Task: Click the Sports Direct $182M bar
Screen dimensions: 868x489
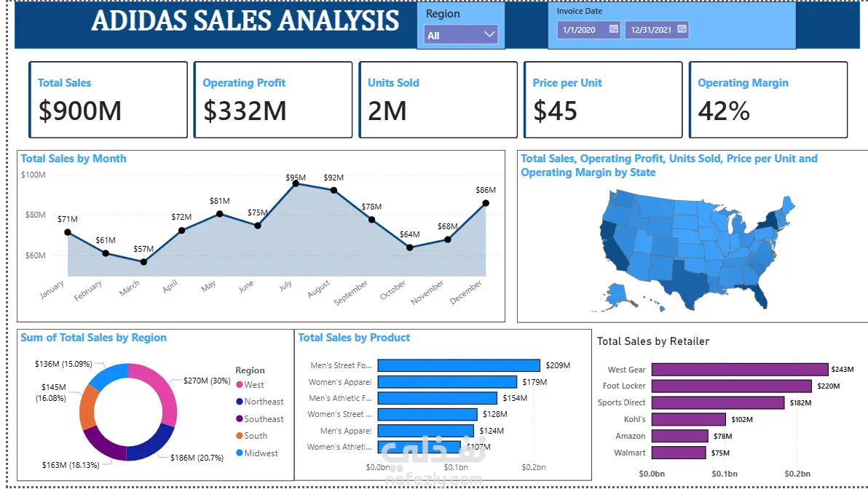Action: click(x=718, y=402)
